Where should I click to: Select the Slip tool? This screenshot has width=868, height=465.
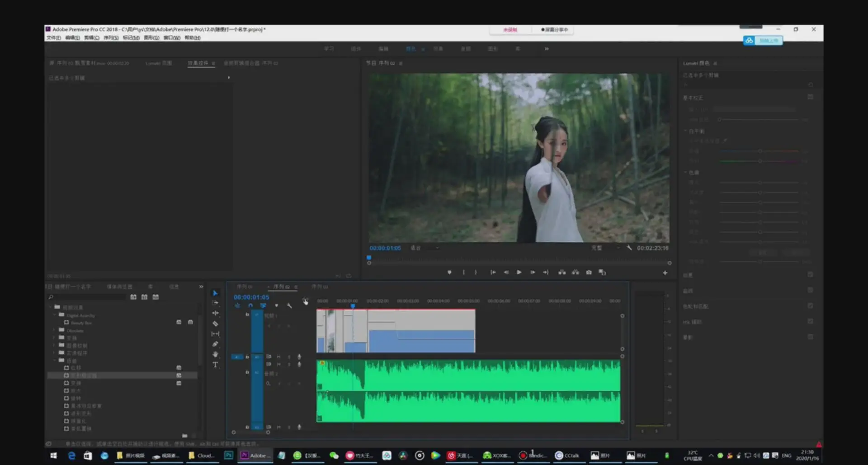click(215, 334)
